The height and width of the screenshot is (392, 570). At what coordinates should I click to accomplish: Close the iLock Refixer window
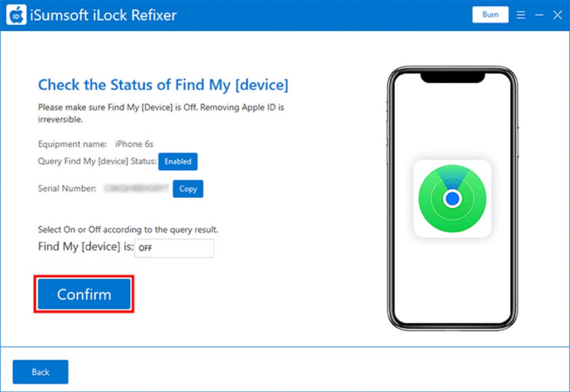tap(557, 15)
